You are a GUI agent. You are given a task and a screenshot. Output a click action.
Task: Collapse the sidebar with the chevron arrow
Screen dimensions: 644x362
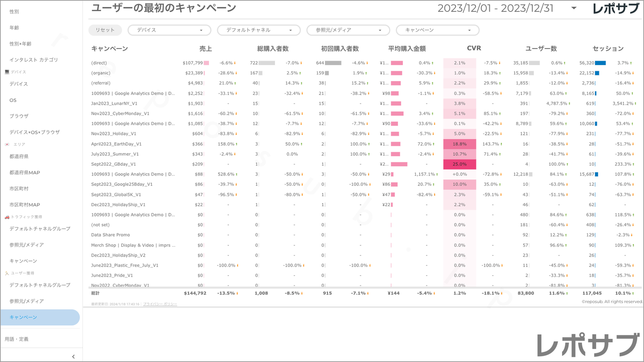[x=74, y=357]
